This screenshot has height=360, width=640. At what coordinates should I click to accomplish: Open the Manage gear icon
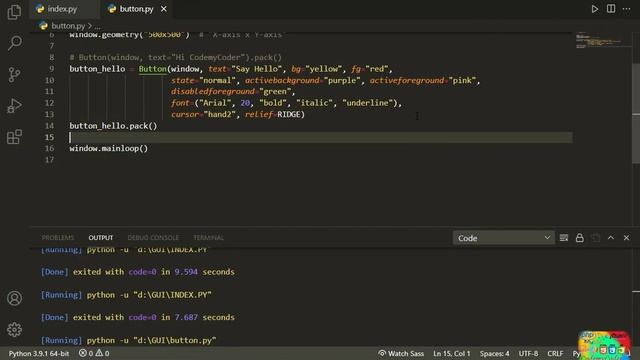(14, 329)
